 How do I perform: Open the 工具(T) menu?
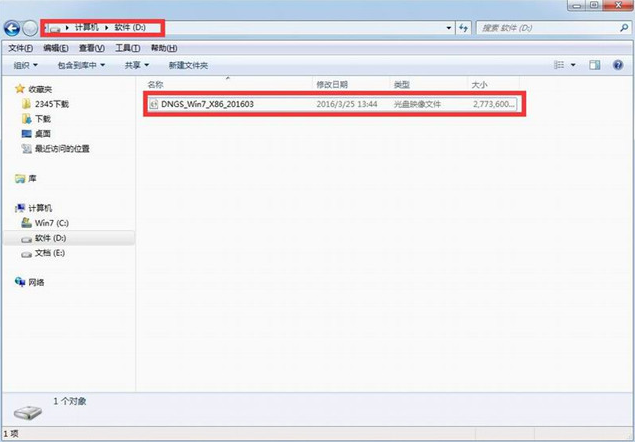point(128,48)
